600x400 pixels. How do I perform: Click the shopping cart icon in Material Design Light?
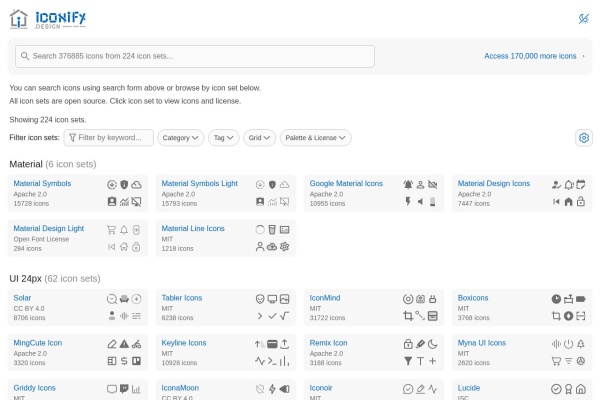111,230
